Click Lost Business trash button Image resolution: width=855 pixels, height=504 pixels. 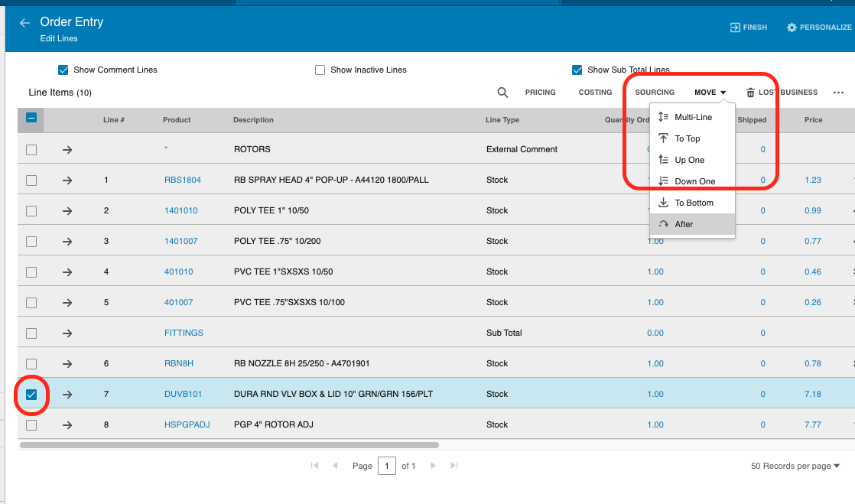pos(782,93)
